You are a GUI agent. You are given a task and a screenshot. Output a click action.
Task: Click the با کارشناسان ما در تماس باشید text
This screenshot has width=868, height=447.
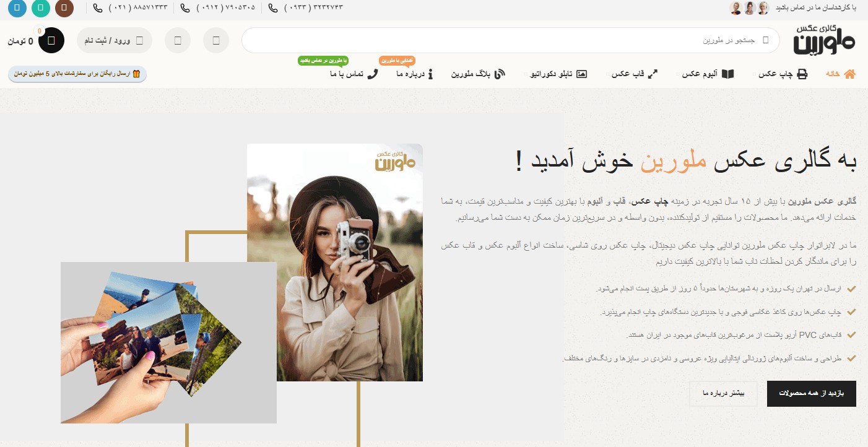[x=816, y=8]
